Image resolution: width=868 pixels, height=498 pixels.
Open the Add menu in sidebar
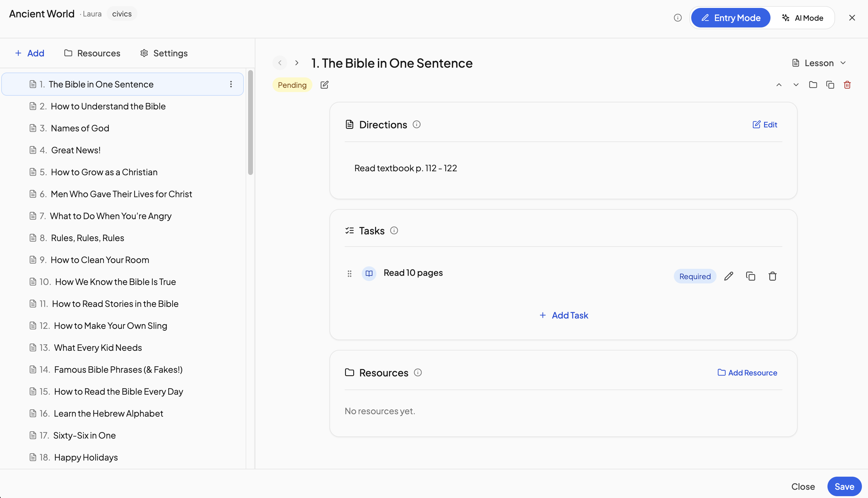[x=30, y=53]
